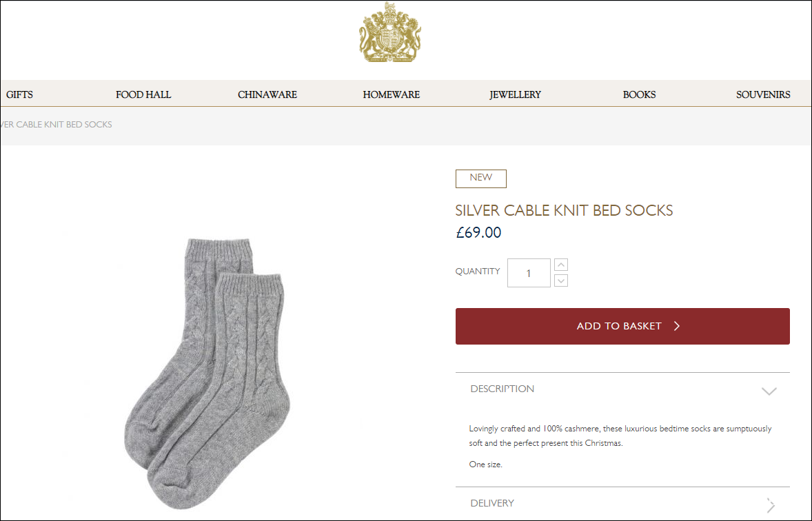
Task: Click the £69.00 price text
Action: 478,233
